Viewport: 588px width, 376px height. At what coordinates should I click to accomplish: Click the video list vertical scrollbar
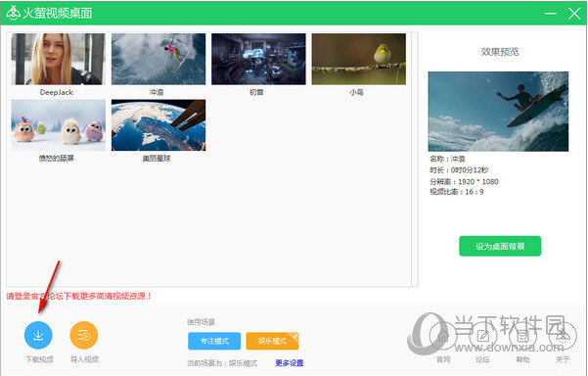(415, 160)
